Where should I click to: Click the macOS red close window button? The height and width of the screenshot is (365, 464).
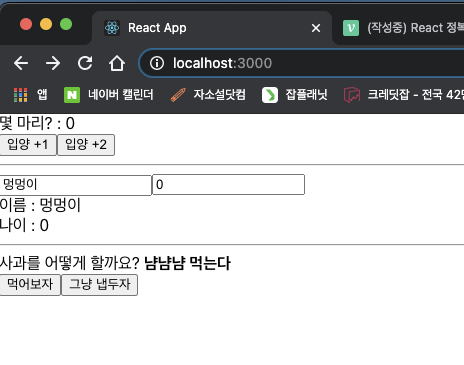(26, 24)
